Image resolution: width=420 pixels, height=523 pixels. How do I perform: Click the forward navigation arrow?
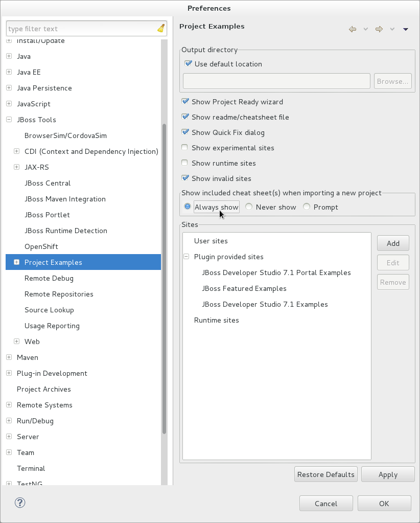(x=379, y=29)
